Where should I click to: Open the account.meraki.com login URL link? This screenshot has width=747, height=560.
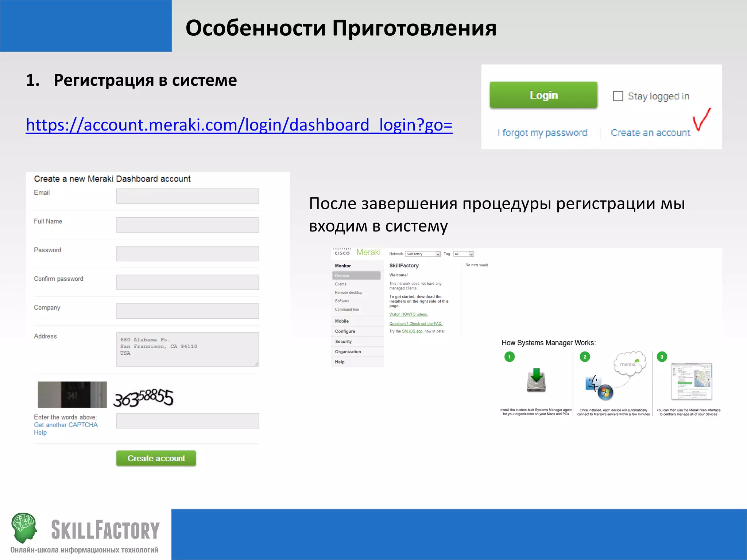point(239,125)
